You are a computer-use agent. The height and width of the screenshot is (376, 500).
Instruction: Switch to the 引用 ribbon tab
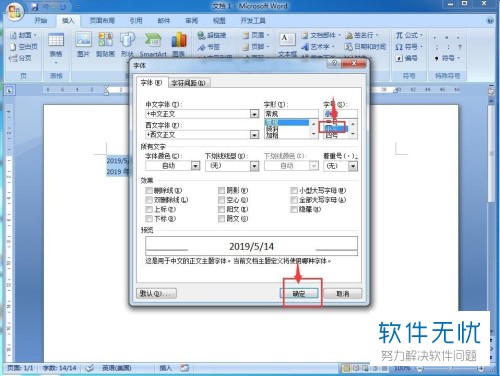click(136, 21)
